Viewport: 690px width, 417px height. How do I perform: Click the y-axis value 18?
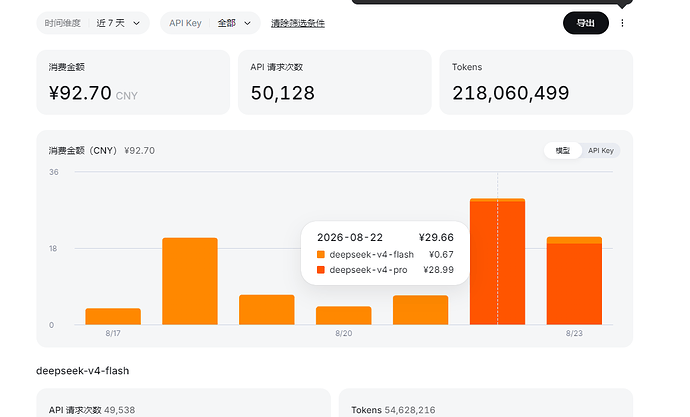point(53,249)
